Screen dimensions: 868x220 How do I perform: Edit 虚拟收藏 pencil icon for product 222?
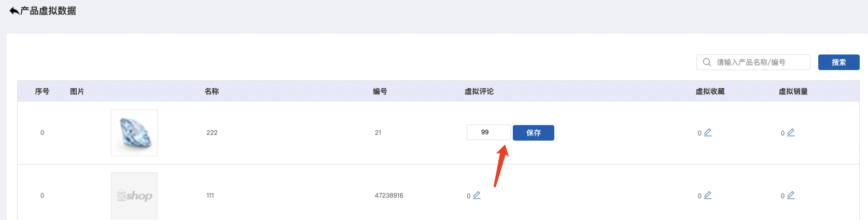[x=708, y=132]
